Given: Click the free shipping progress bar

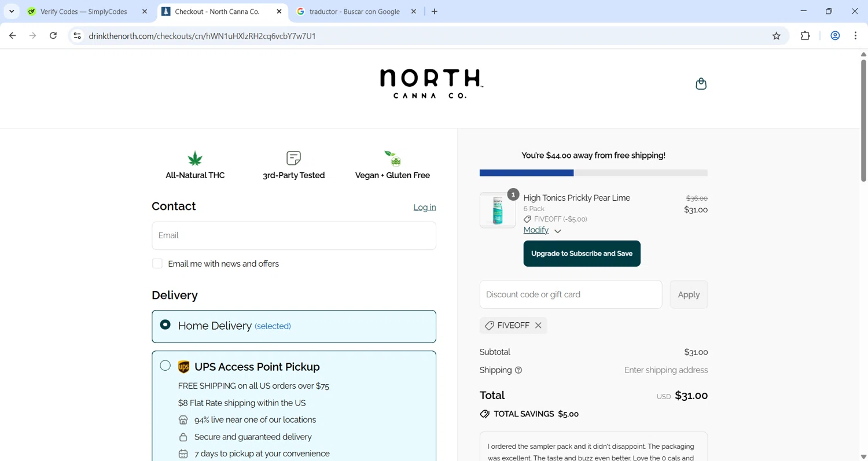Looking at the screenshot, I should pyautogui.click(x=593, y=173).
